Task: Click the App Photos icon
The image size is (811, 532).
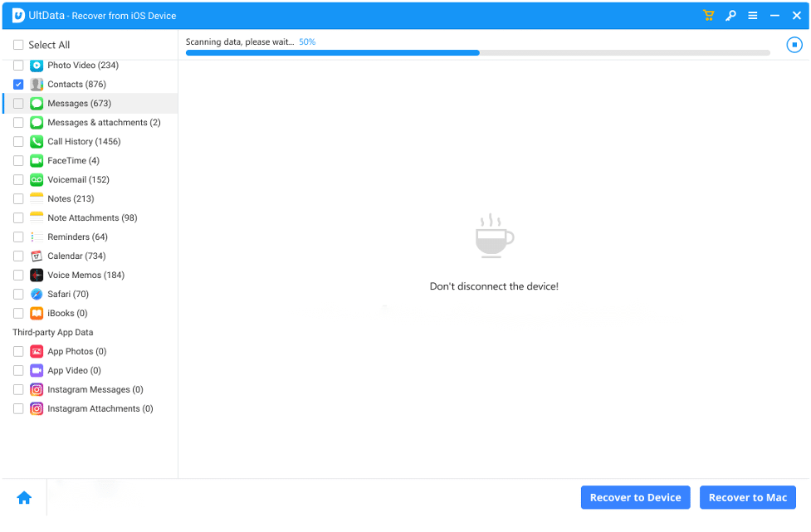Action: pos(37,352)
